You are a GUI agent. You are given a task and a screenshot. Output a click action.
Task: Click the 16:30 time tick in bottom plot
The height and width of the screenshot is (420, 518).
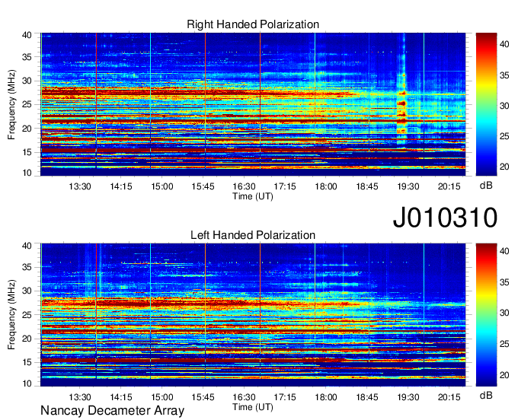244,397
